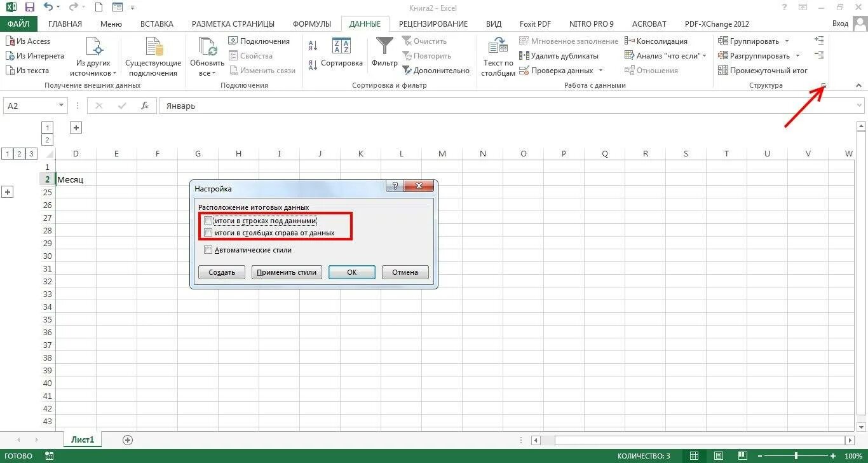
Task: Open Промежуточный итог
Action: pos(763,71)
